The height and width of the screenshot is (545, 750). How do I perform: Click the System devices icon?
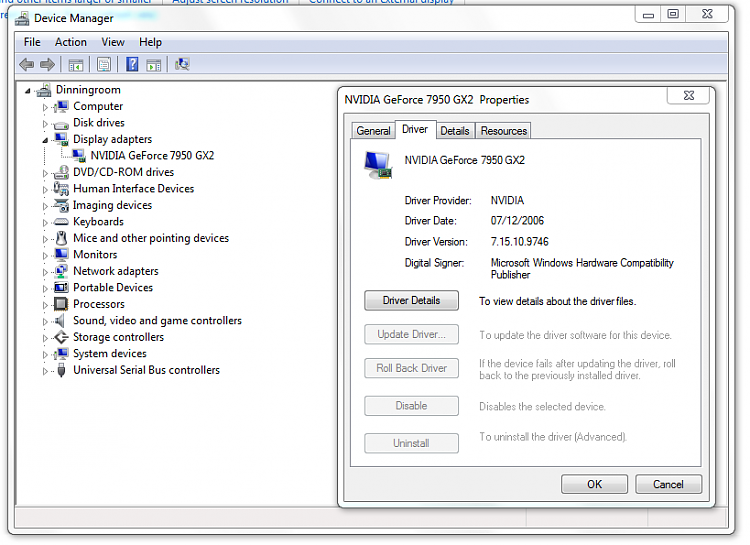click(x=61, y=354)
